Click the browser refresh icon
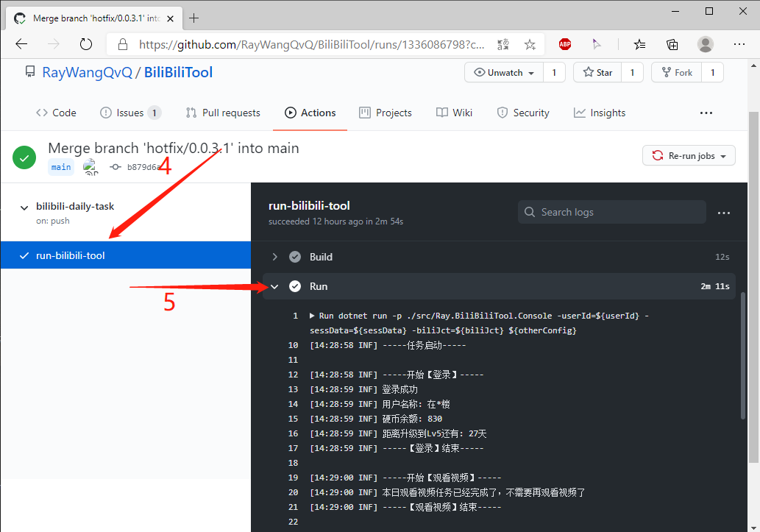The height and width of the screenshot is (532, 760). 86,44
